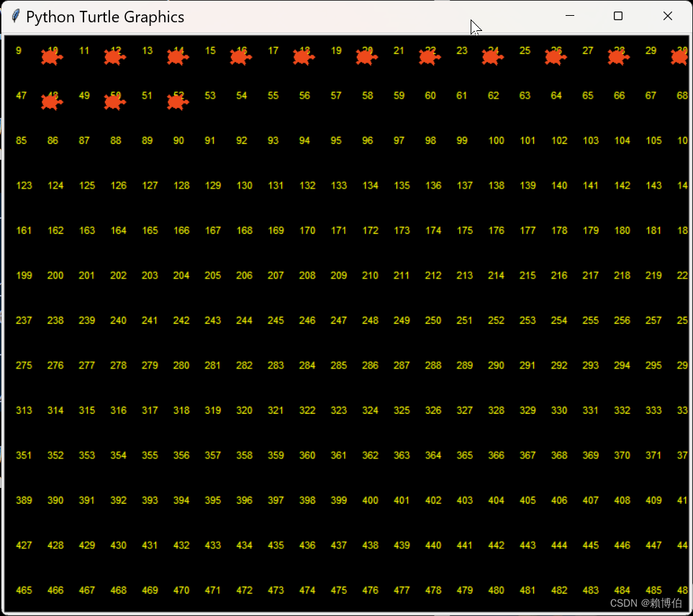Screen dimensions: 693x616
Task: Click the turtle sprite in the top-right corner
Action: point(680,56)
